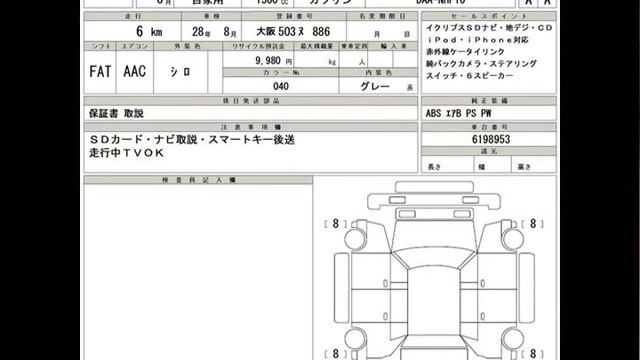Select the "走行" column header
Viewport: 640px width, 360px height.
tap(133, 16)
